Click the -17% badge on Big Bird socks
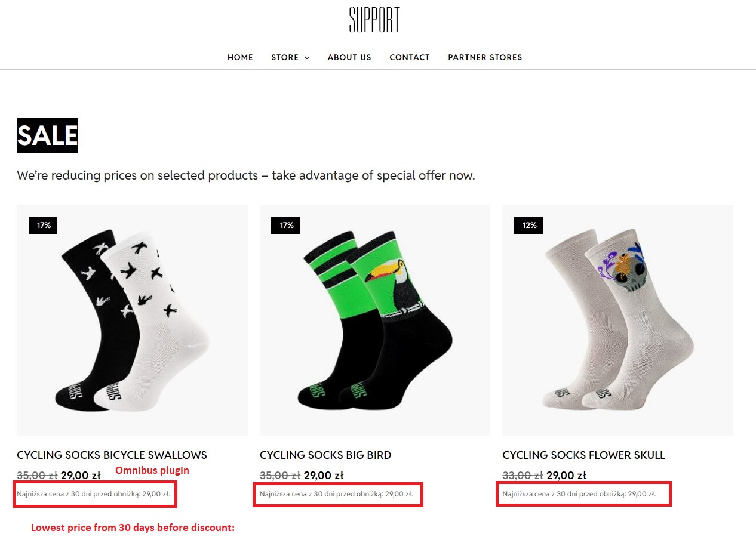Image resolution: width=756 pixels, height=546 pixels. [x=286, y=225]
